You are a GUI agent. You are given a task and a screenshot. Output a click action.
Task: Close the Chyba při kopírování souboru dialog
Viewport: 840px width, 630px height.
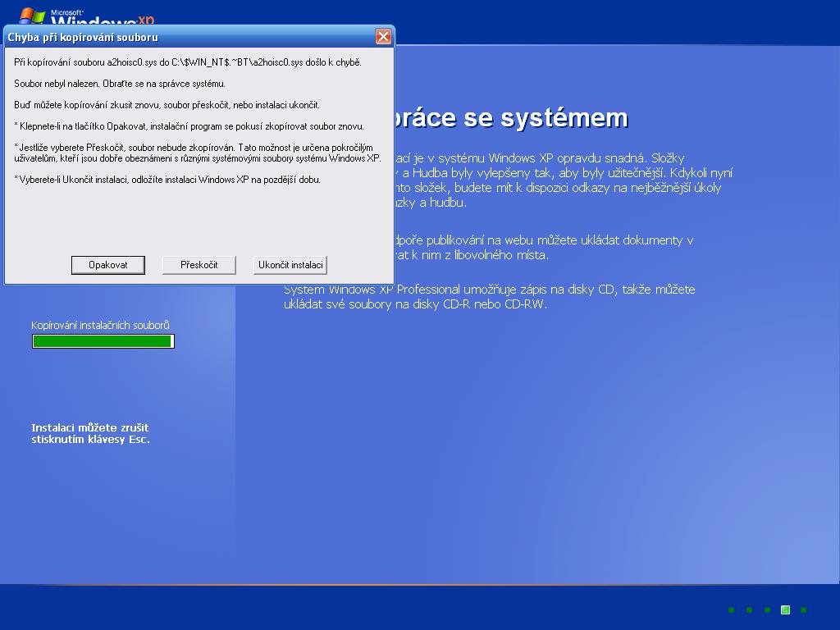[383, 36]
